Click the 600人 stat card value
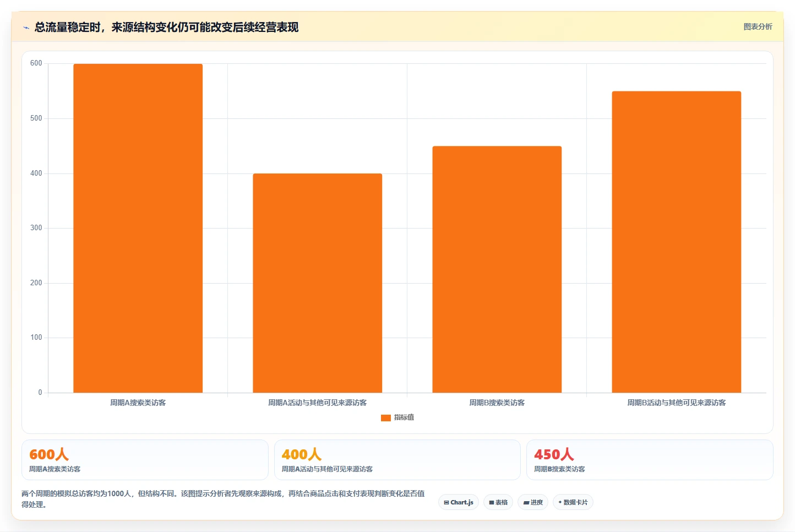The width and height of the screenshot is (795, 532). pyautogui.click(x=49, y=454)
